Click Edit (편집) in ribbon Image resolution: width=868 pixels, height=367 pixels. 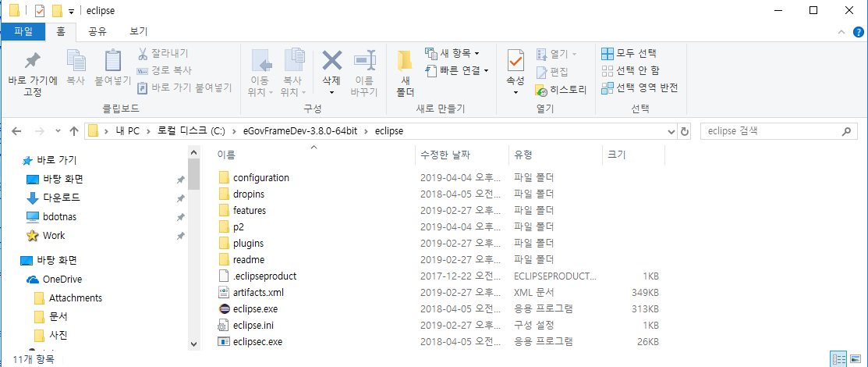click(x=552, y=72)
